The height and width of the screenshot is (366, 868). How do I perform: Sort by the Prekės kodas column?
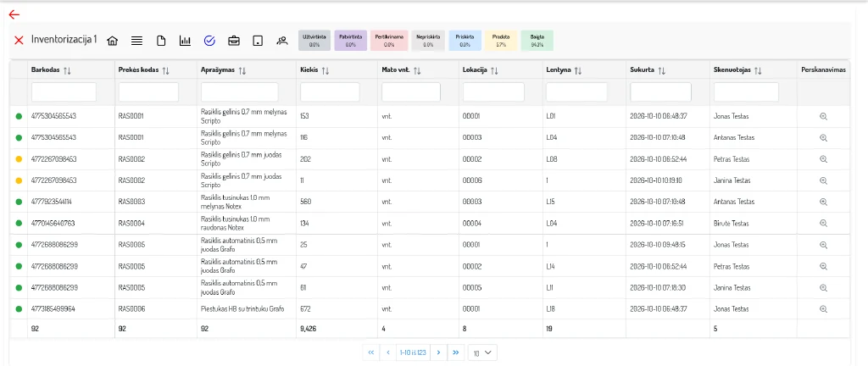(x=166, y=70)
